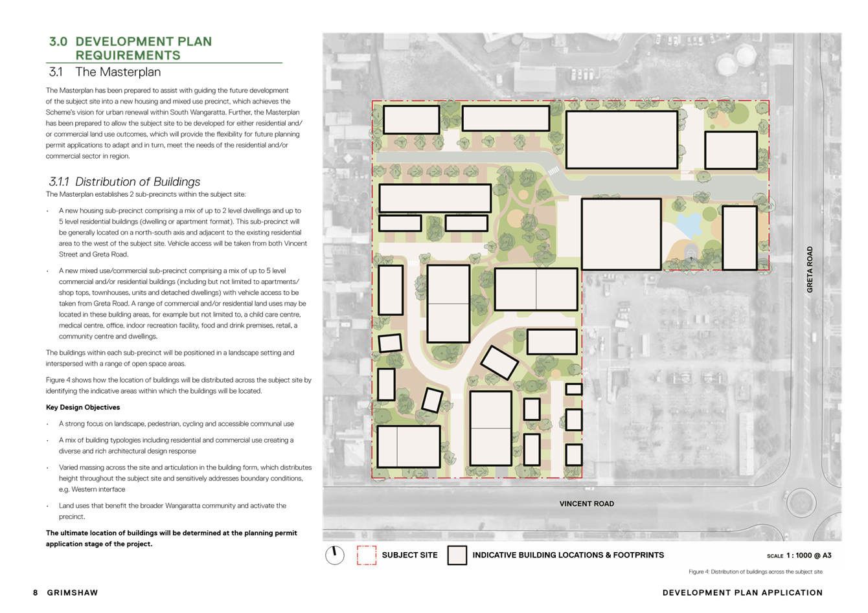This screenshot has height=613, width=868.
Task: Click the roundabout at Vincent and Greta Road
Action: [801, 503]
